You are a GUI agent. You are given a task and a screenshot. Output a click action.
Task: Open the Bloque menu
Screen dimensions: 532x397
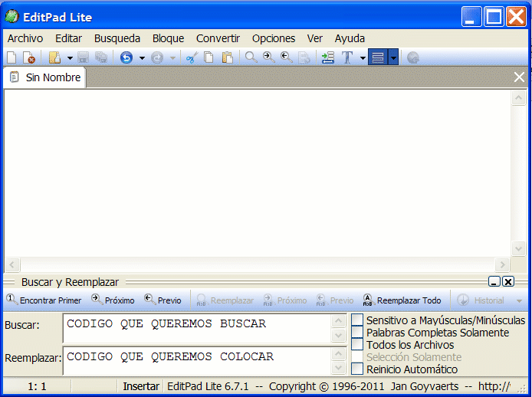pos(169,38)
